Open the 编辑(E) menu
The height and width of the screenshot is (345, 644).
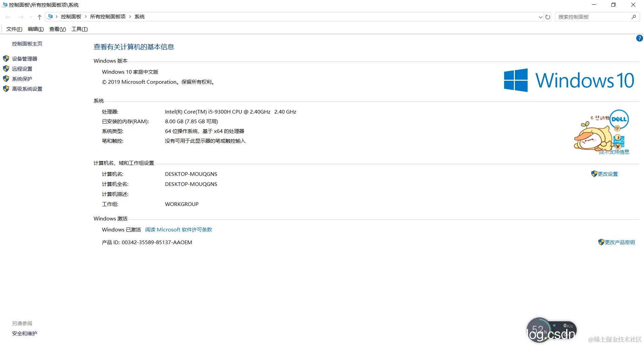pyautogui.click(x=36, y=29)
